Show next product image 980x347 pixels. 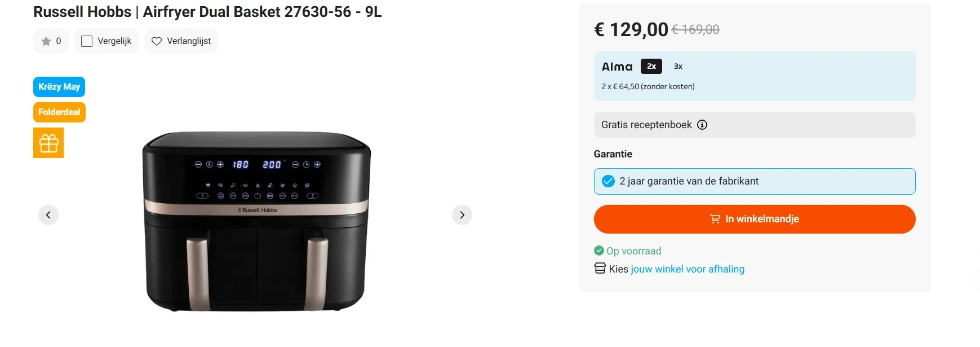pos(462,215)
